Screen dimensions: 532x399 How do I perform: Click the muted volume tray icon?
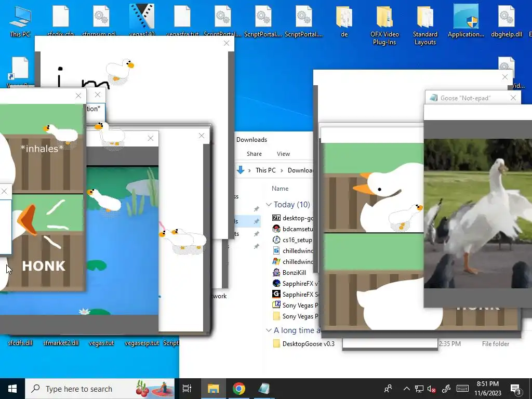tap(432, 389)
